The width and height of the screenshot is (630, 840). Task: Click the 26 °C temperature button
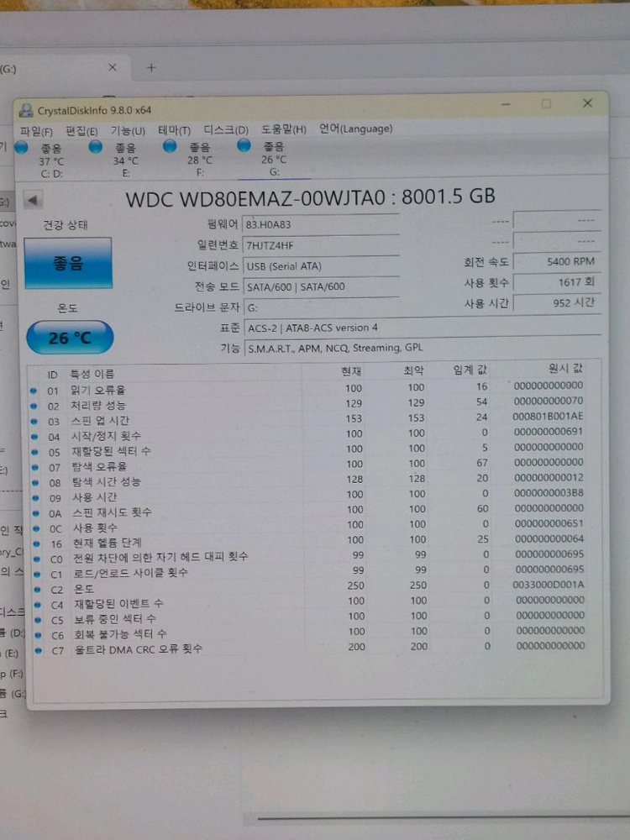click(70, 338)
